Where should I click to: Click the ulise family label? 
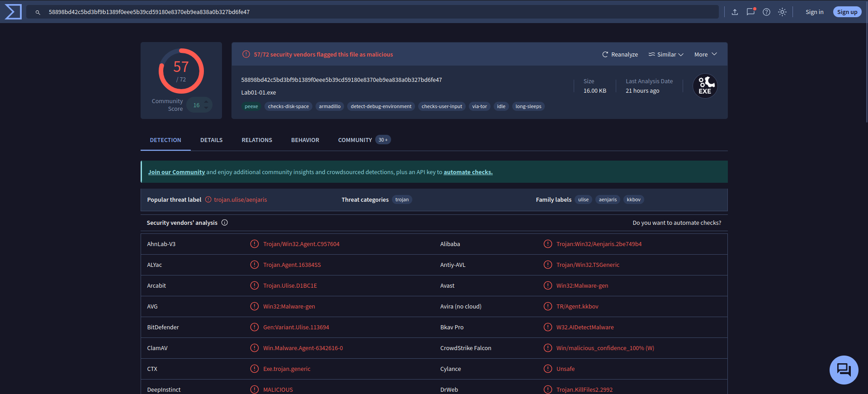point(584,199)
